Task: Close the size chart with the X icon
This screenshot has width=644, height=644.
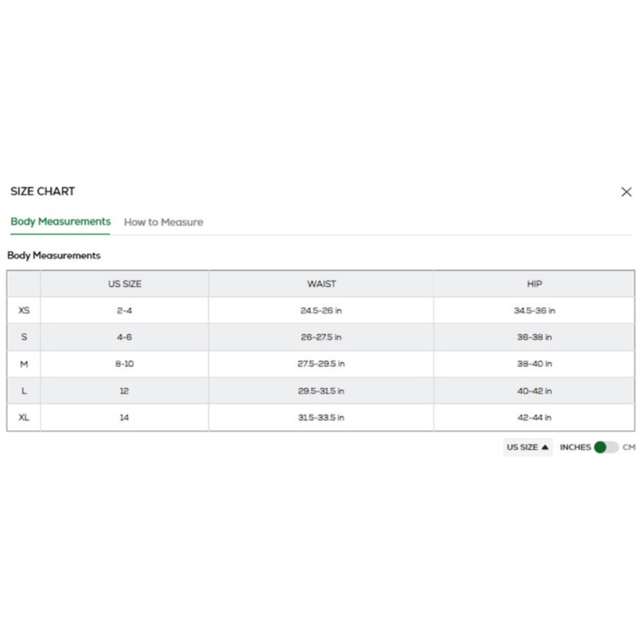Action: (x=626, y=192)
